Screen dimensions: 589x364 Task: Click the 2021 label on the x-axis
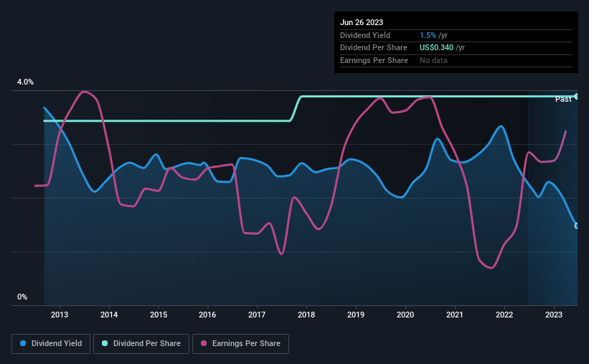point(455,315)
